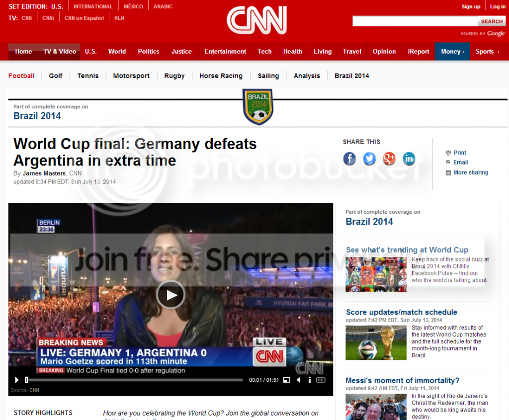Open the Tech nav section

[x=264, y=51]
